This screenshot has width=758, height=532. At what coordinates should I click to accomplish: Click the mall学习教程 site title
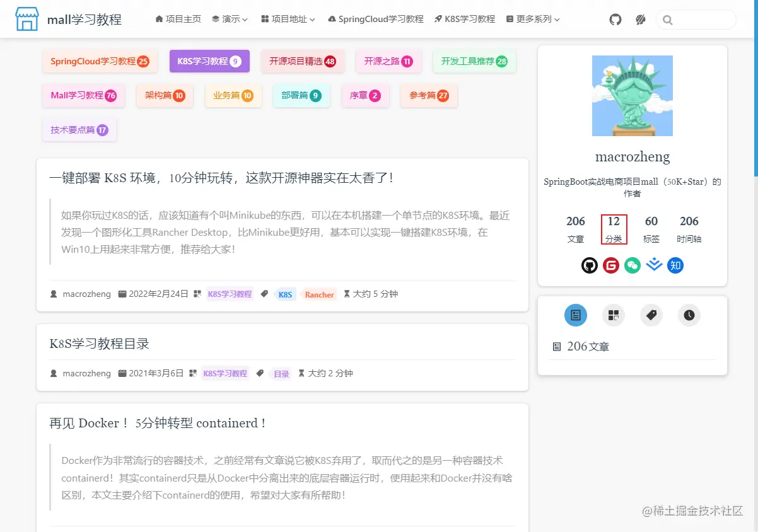tap(85, 20)
